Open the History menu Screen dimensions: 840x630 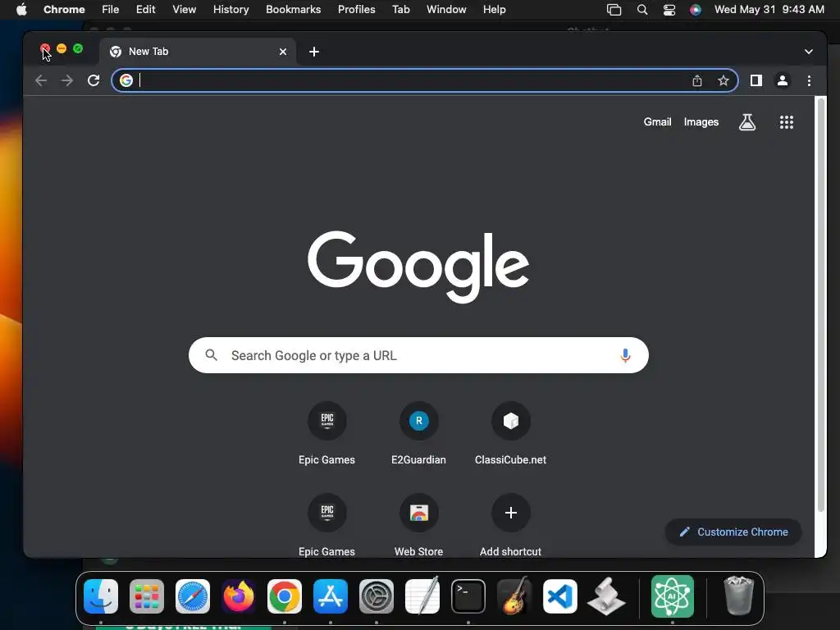pos(231,10)
